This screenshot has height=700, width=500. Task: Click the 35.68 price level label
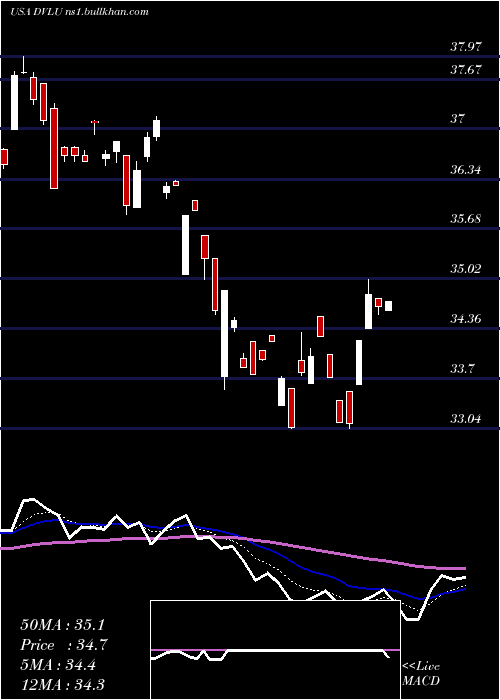[466, 219]
